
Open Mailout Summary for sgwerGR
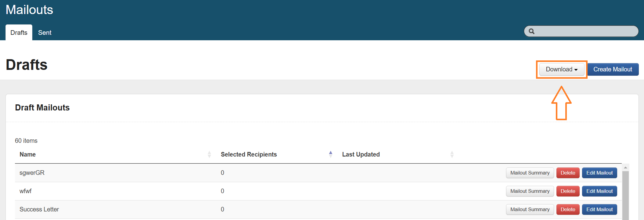click(x=530, y=173)
